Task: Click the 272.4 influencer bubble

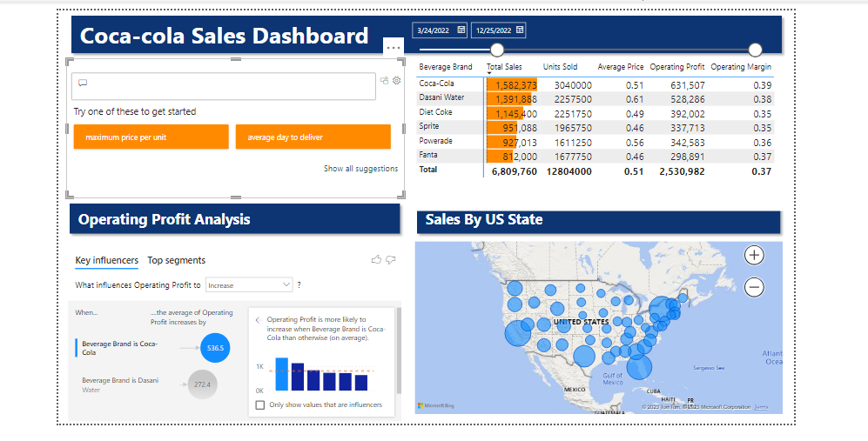Action: (x=202, y=384)
